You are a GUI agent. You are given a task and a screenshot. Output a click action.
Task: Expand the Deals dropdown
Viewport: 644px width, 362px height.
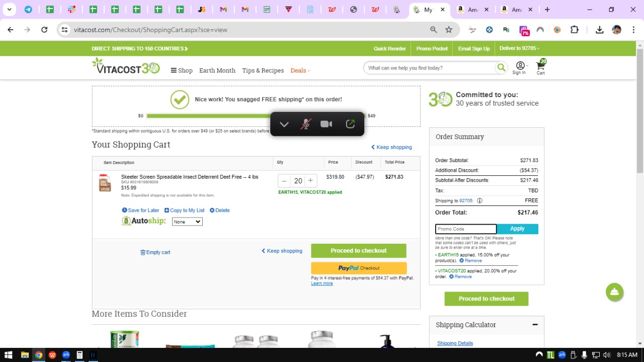click(x=300, y=70)
